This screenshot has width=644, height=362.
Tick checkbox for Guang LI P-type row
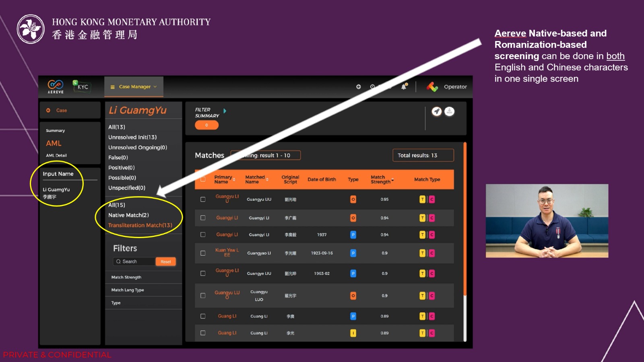coord(203,317)
